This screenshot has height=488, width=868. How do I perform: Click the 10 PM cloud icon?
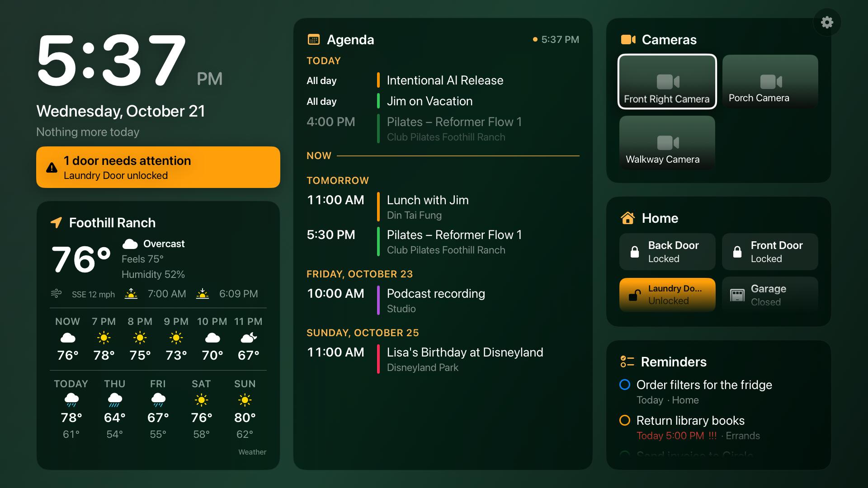point(212,338)
